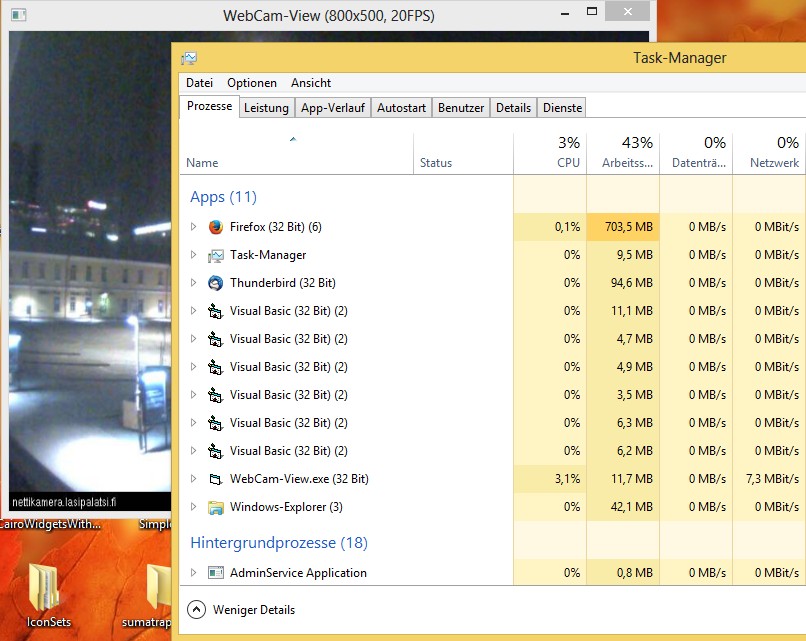Click the Thunderbird (32 Bit) process icon

tap(213, 283)
